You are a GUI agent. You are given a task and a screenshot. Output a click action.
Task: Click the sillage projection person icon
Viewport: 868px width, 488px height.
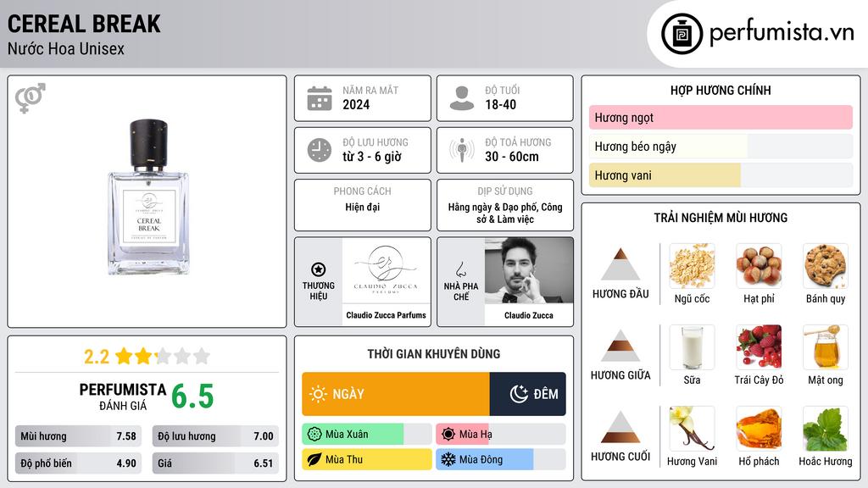(x=462, y=150)
